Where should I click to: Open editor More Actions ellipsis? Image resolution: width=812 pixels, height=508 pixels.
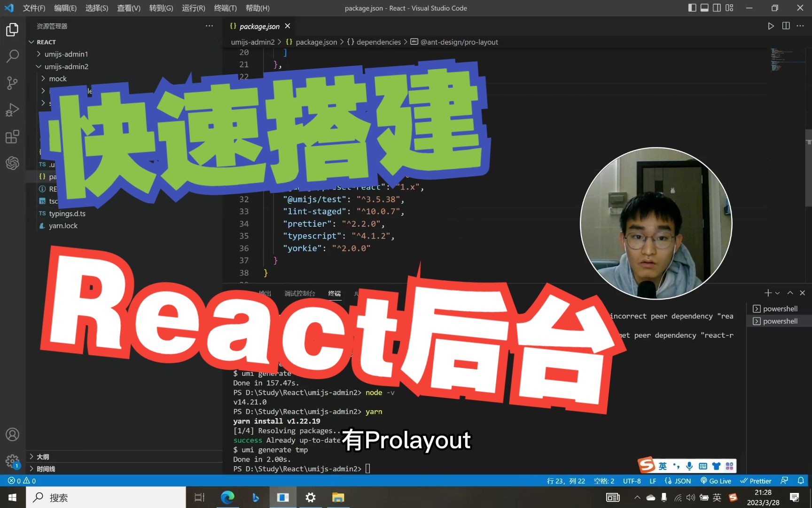pos(800,26)
